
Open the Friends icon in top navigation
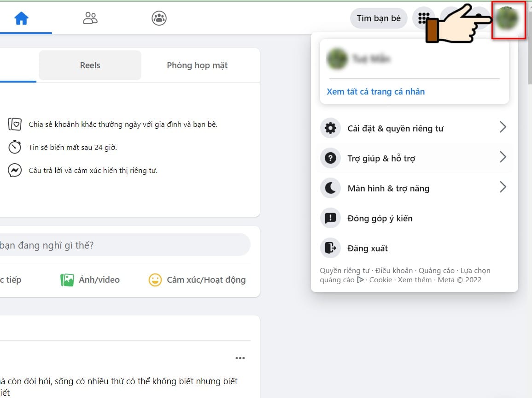(x=90, y=18)
